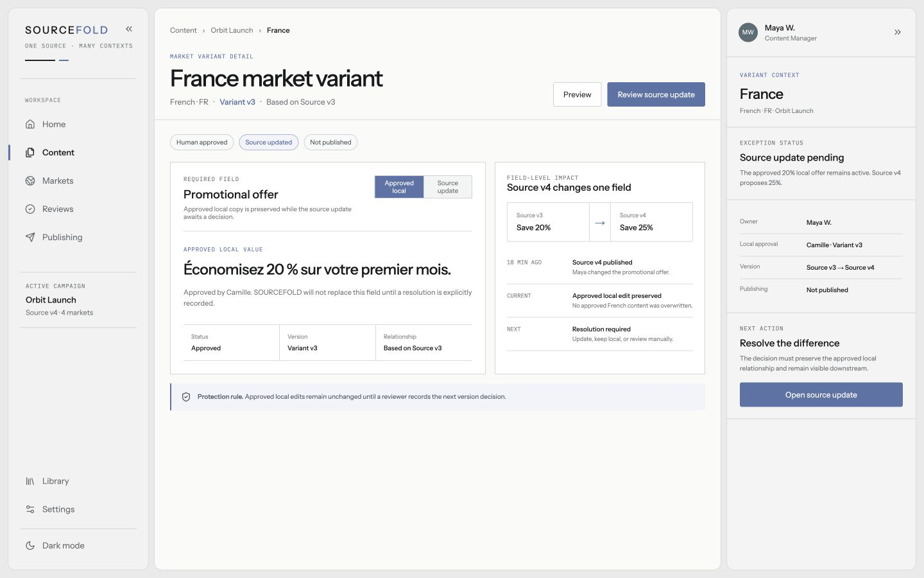
Task: Click Maya W. Content Manager name
Action: 780,28
